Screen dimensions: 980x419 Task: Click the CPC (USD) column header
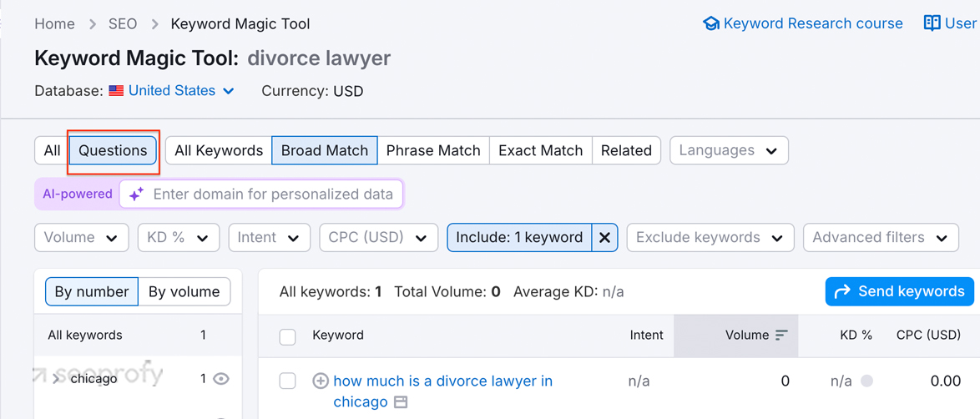928,336
